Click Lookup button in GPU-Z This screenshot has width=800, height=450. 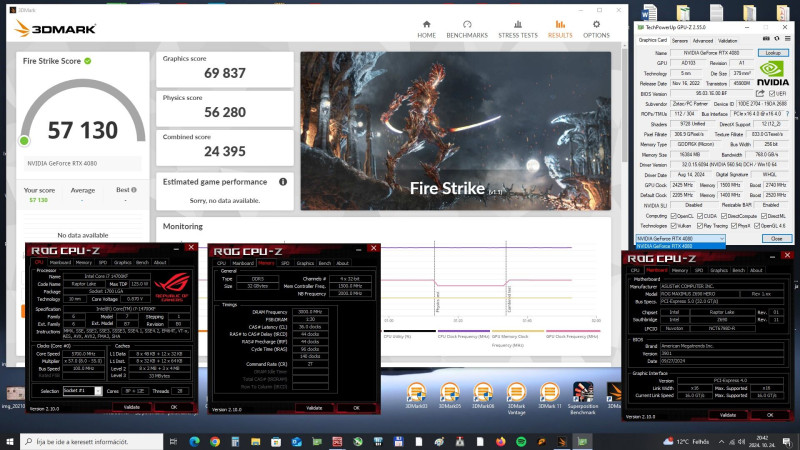pyautogui.click(x=773, y=53)
